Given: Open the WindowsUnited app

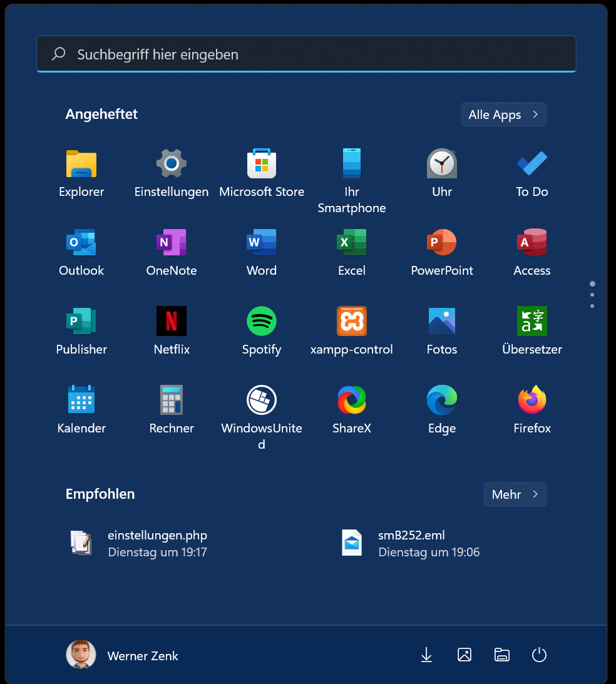Looking at the screenshot, I should (x=262, y=401).
